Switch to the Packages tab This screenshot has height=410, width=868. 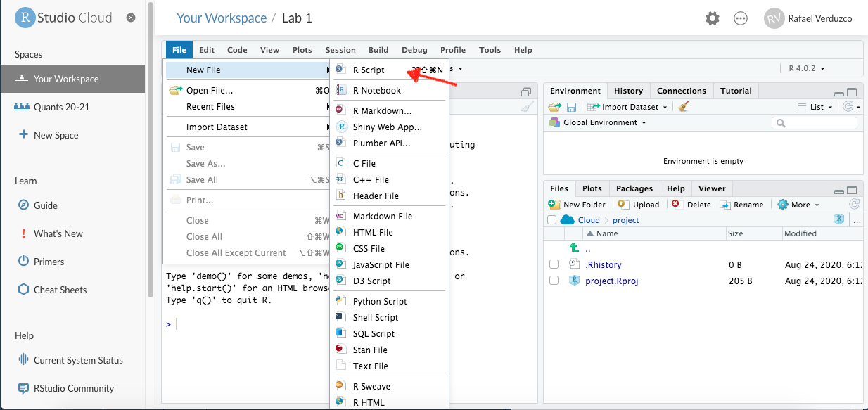pos(634,188)
